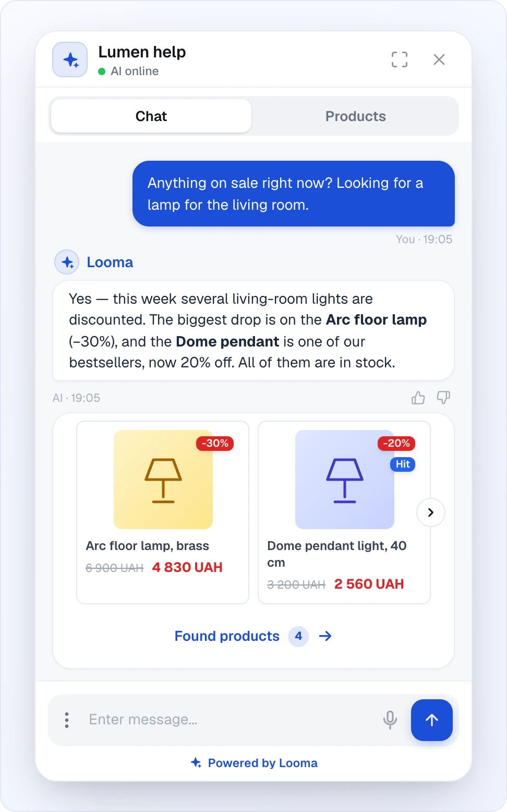507x812 pixels.
Task: Give the AI reply a thumbs down
Action: [x=443, y=398]
